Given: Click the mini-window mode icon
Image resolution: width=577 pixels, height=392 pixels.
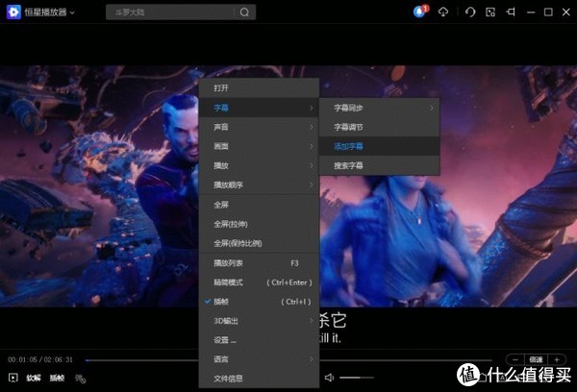Looking at the screenshot, I should [490, 12].
